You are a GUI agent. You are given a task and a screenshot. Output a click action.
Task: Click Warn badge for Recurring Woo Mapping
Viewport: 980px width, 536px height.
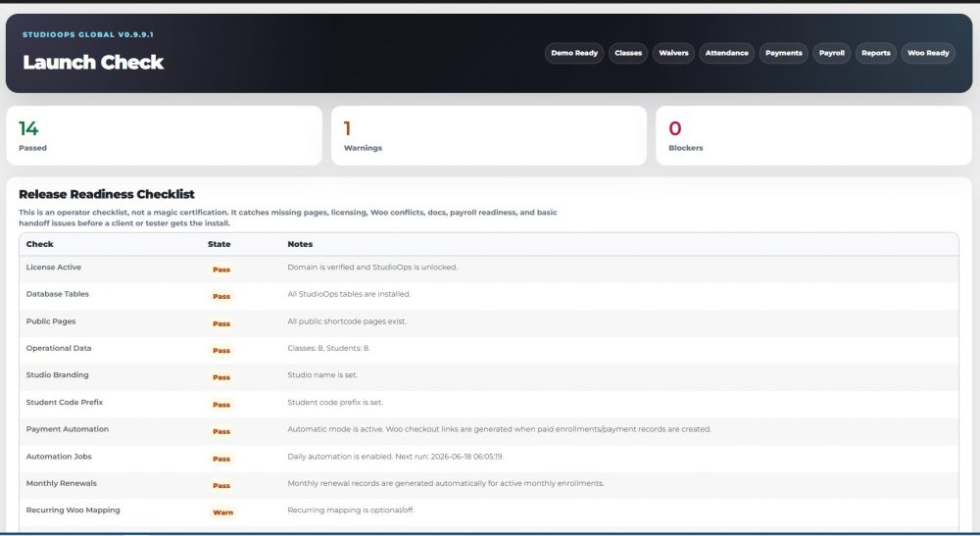click(x=222, y=512)
